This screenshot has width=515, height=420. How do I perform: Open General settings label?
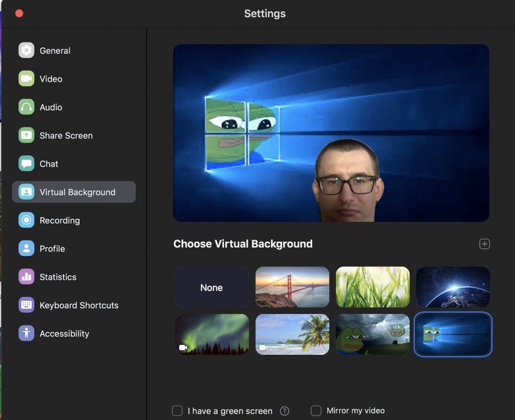(x=55, y=51)
